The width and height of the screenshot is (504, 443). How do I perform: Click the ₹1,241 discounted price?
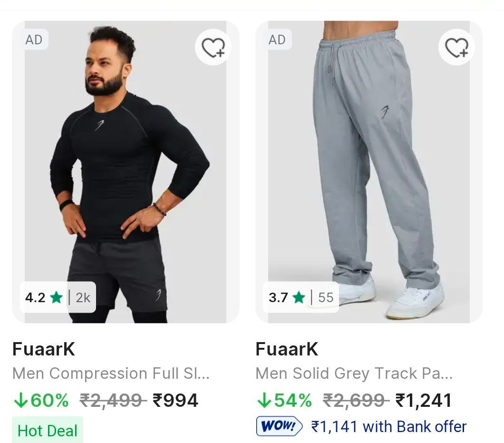tap(424, 401)
